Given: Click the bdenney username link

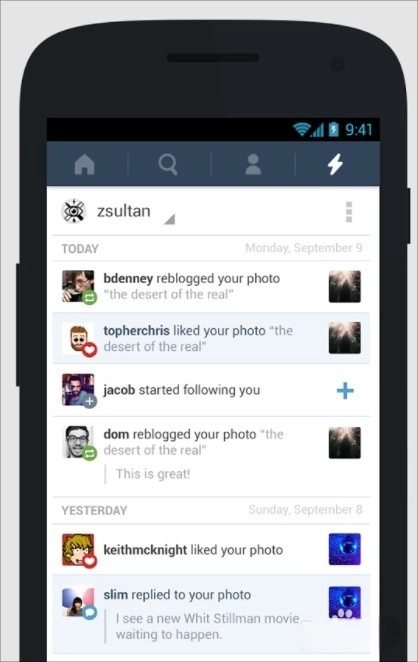Looking at the screenshot, I should pyautogui.click(x=128, y=279).
